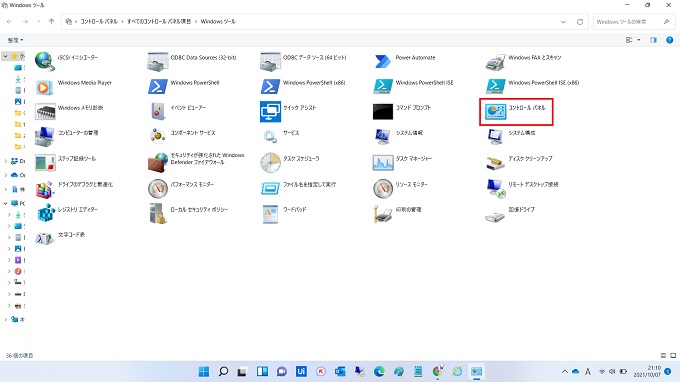Launch ステップ記録ツール
680x382 pixels.
[x=66, y=162]
